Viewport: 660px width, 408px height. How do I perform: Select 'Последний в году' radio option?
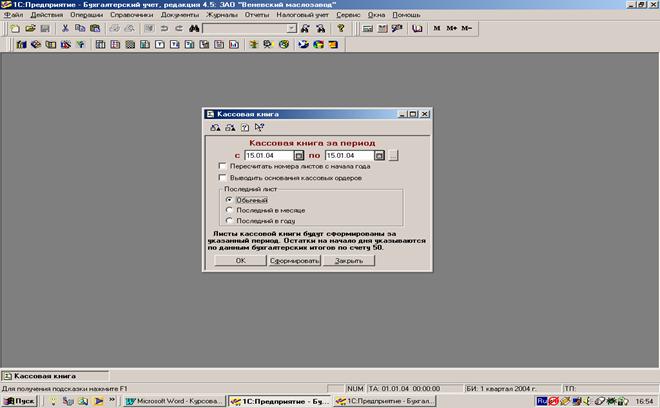click(231, 220)
